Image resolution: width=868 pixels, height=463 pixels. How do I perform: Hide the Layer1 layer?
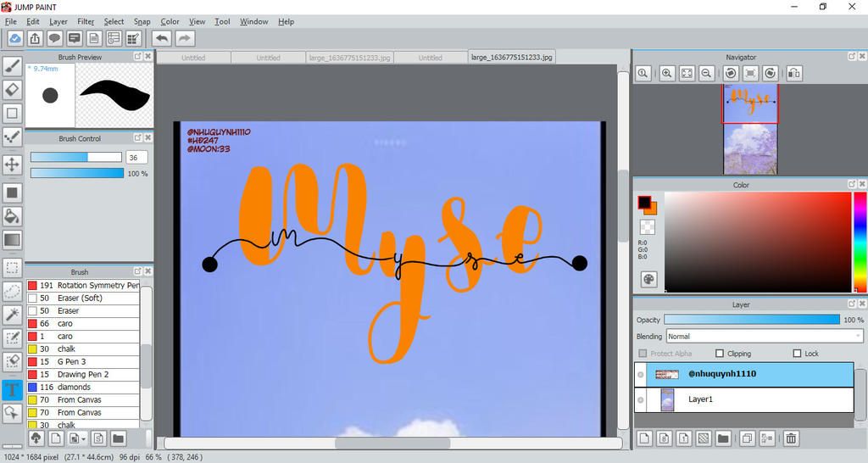point(641,400)
